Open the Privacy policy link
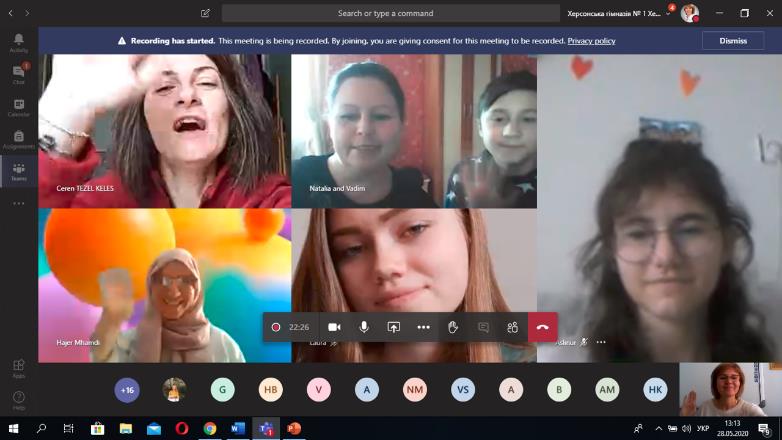The image size is (782, 440). tap(591, 41)
